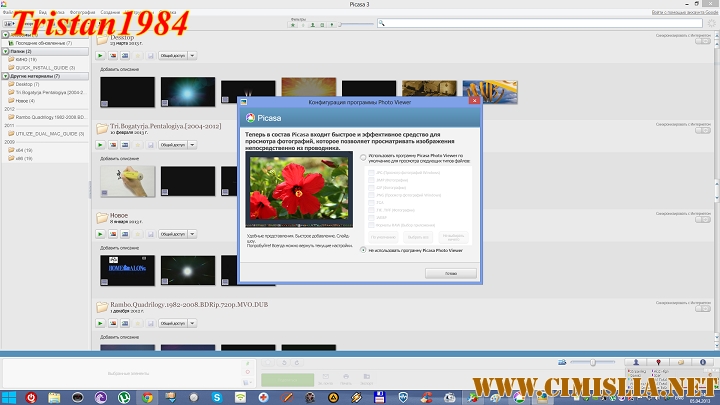Open the Создание menu
The width and height of the screenshot is (720, 405).
coord(110,12)
